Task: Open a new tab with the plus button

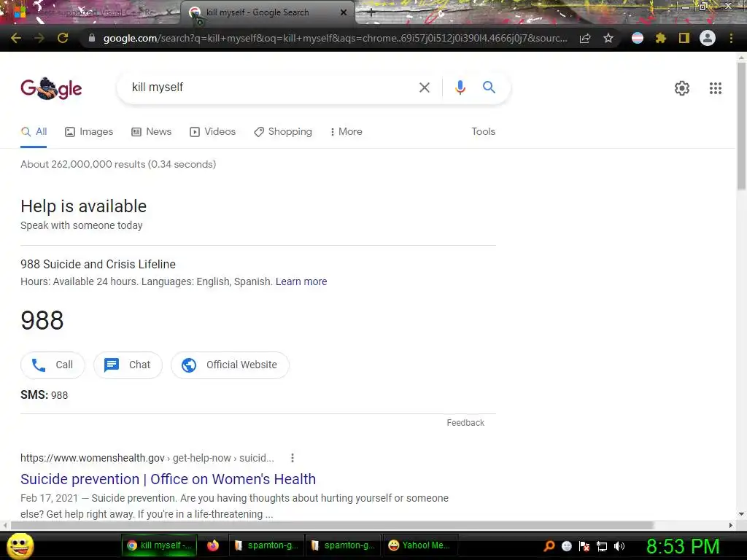Action: tap(371, 13)
